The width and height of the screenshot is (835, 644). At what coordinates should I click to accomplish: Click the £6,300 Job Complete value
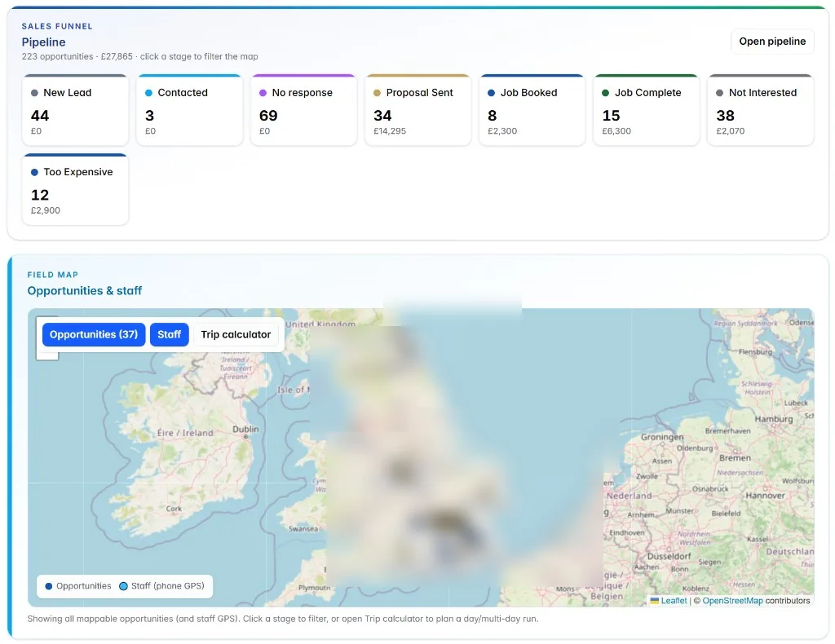616,131
